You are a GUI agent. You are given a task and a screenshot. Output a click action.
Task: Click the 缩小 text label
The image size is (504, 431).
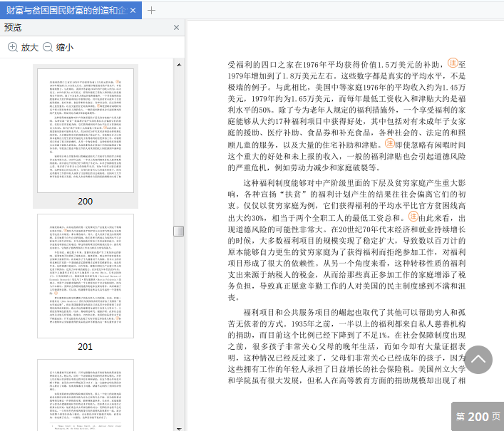pyautogui.click(x=64, y=47)
